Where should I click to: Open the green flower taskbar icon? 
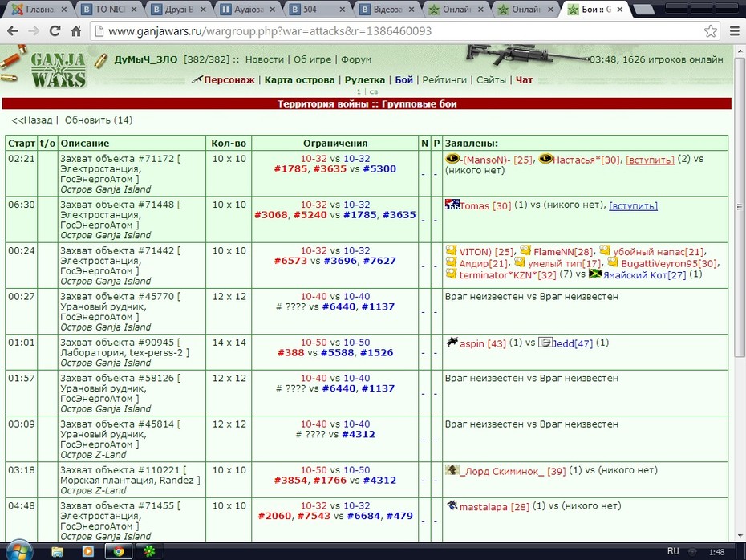(149, 551)
